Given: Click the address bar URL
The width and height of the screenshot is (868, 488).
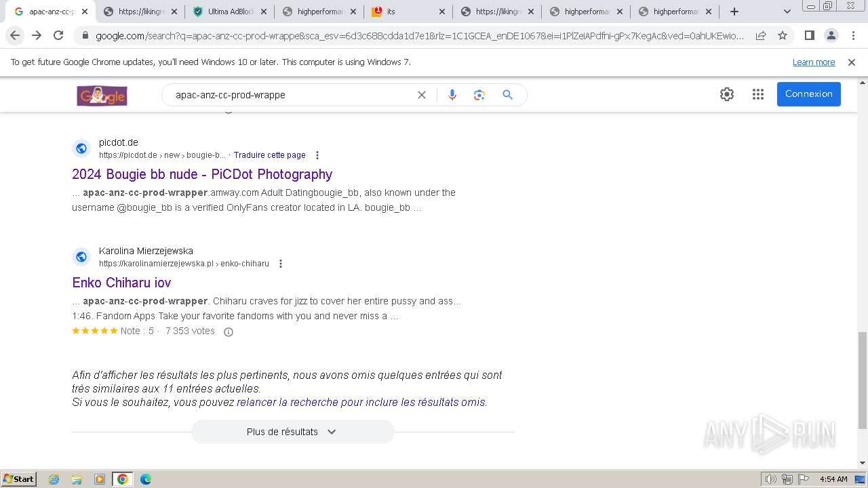Looking at the screenshot, I should [420, 36].
